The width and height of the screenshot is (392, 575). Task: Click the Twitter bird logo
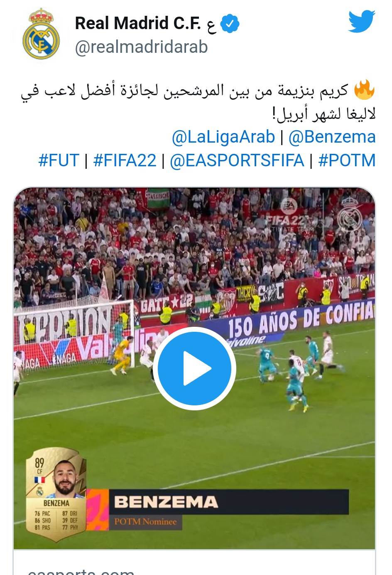[362, 22]
